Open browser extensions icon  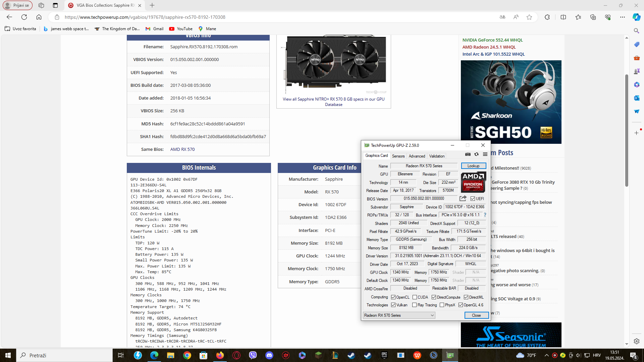click(x=547, y=17)
